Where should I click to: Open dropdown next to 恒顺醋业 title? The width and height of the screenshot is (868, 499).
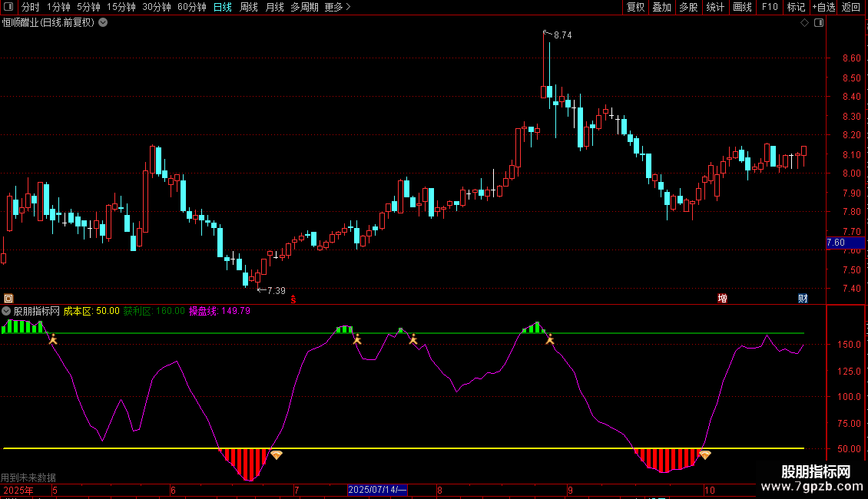[103, 23]
